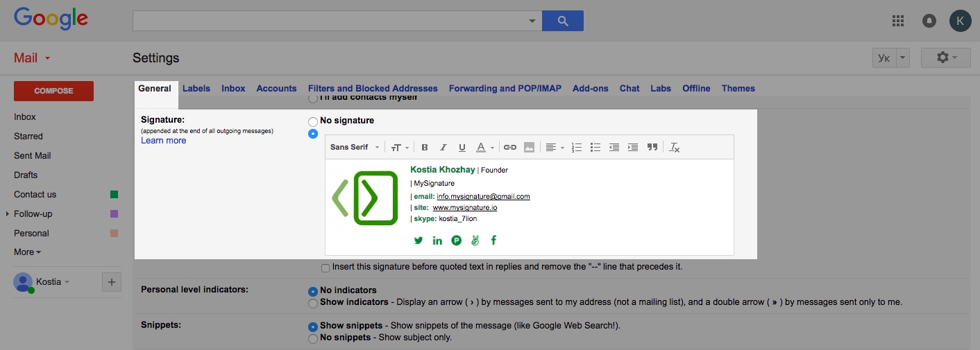This screenshot has height=350, width=980.
Task: Click the Kostia chat avatar
Action: click(24, 282)
